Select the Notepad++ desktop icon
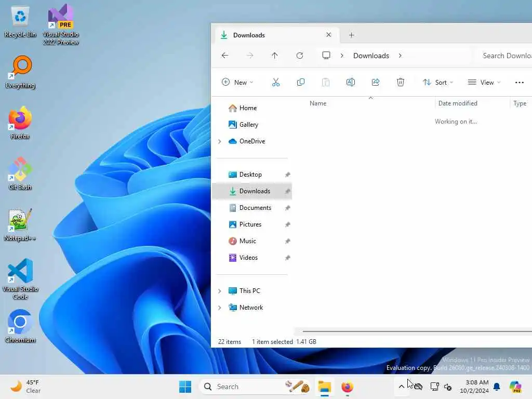 [x=20, y=224]
